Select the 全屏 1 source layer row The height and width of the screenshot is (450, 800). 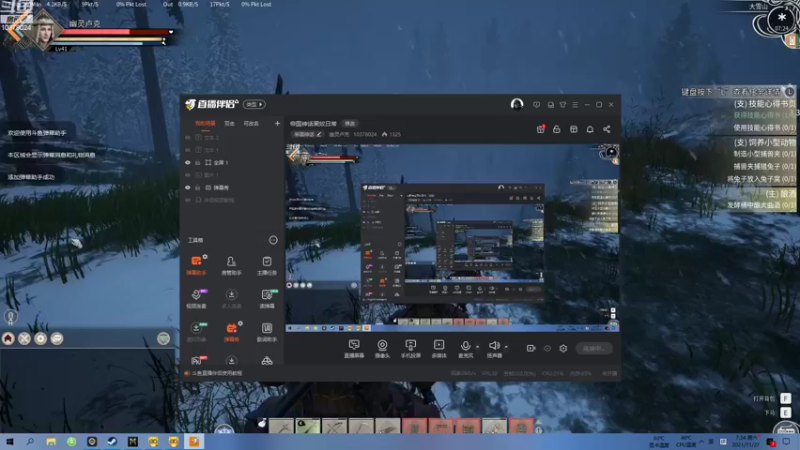tap(232, 163)
